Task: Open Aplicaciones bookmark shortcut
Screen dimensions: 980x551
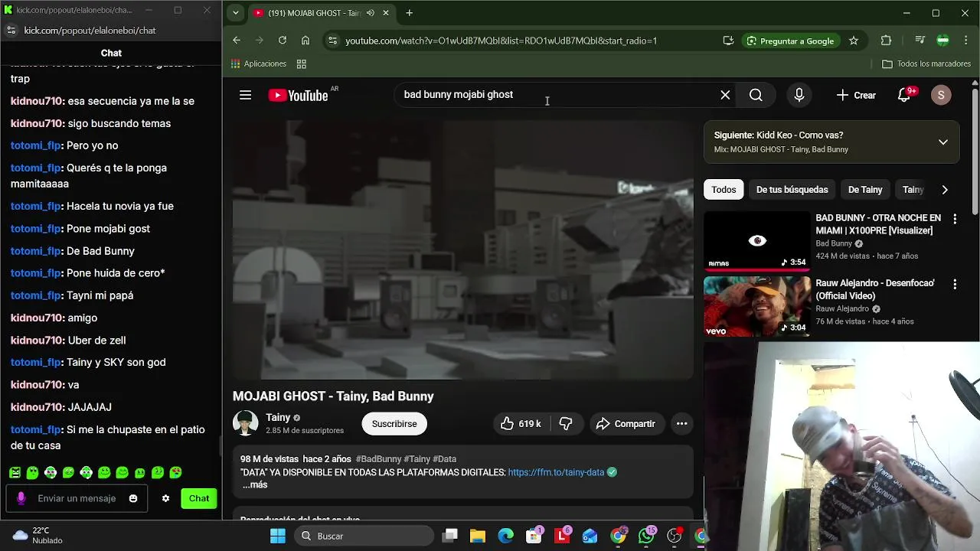Action: pos(259,64)
